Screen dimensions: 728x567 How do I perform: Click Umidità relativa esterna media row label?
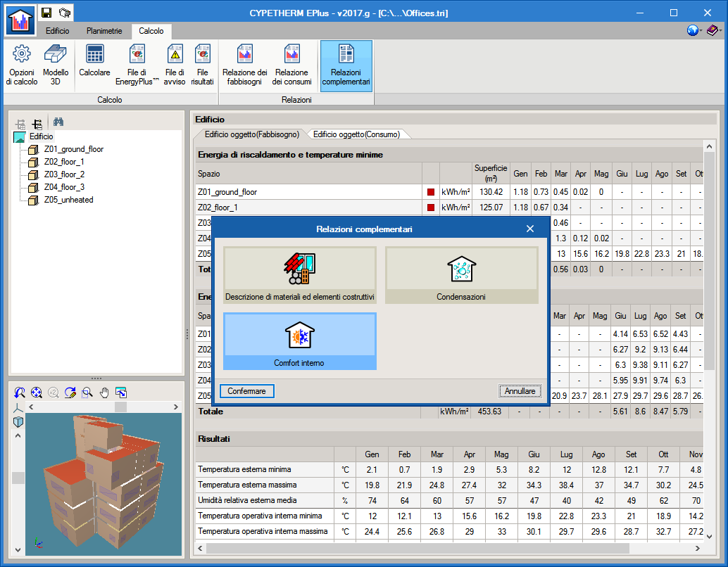pos(247,501)
